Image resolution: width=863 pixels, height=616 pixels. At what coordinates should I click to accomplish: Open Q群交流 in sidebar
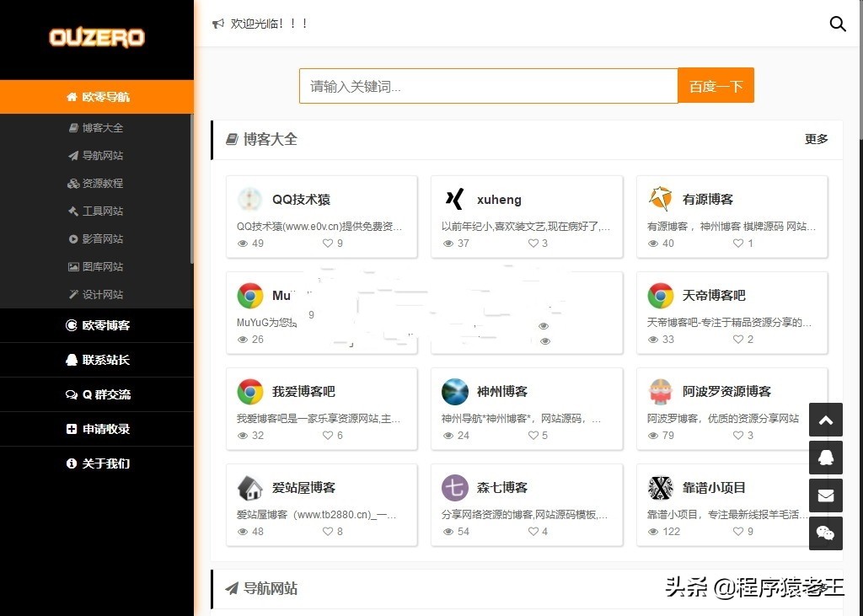97,394
